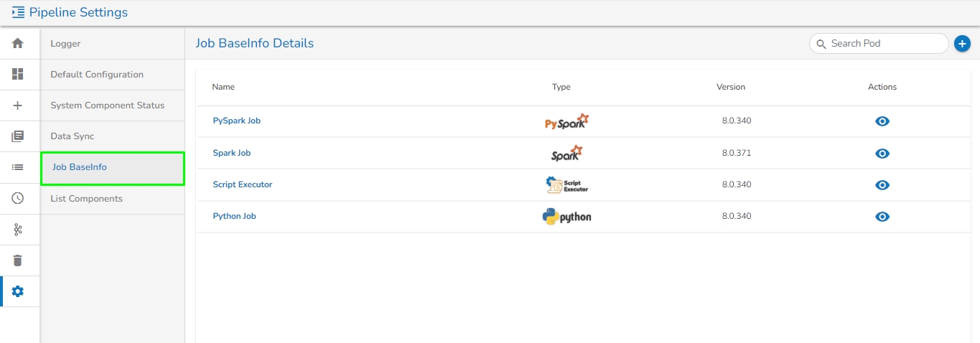The height and width of the screenshot is (343, 980).
Task: Click the plus icon in the left sidebar
Action: (18, 105)
